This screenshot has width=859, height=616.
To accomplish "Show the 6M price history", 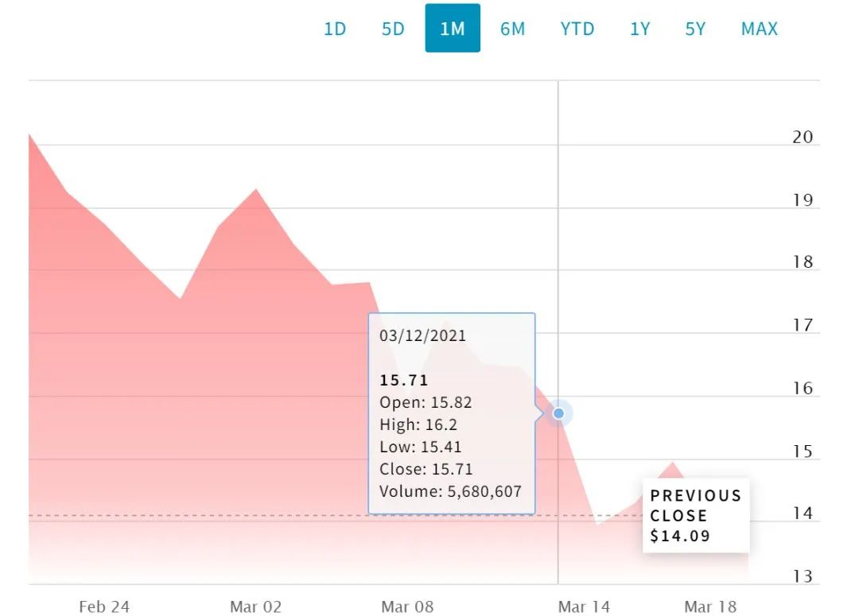I will click(512, 29).
